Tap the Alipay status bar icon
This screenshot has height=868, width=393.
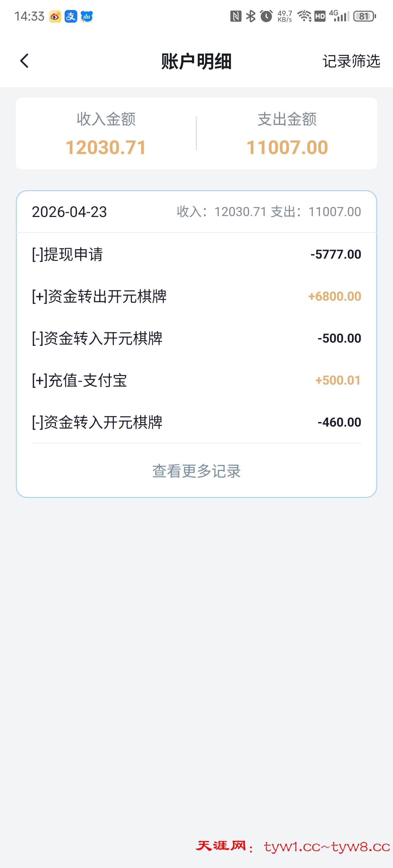click(x=71, y=16)
